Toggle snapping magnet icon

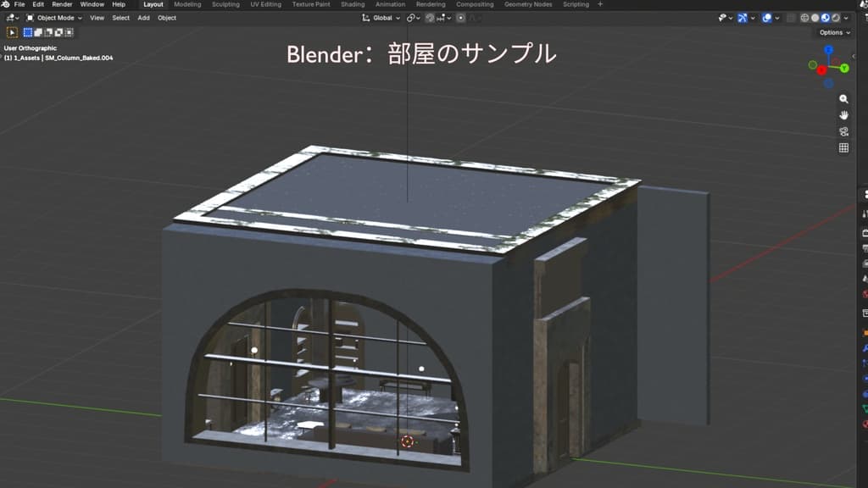[430, 18]
